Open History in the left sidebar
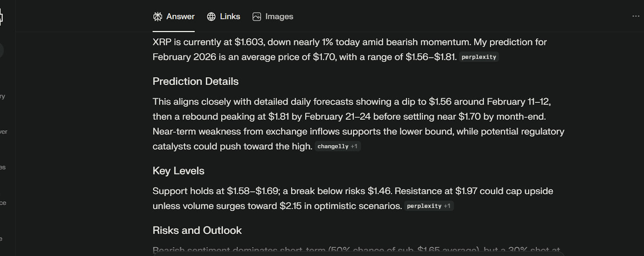 point(2,96)
